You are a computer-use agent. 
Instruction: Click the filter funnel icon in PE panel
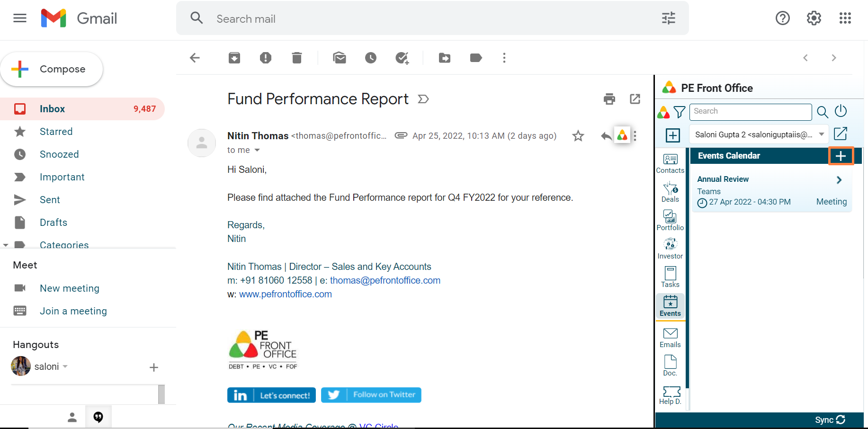[x=680, y=112]
